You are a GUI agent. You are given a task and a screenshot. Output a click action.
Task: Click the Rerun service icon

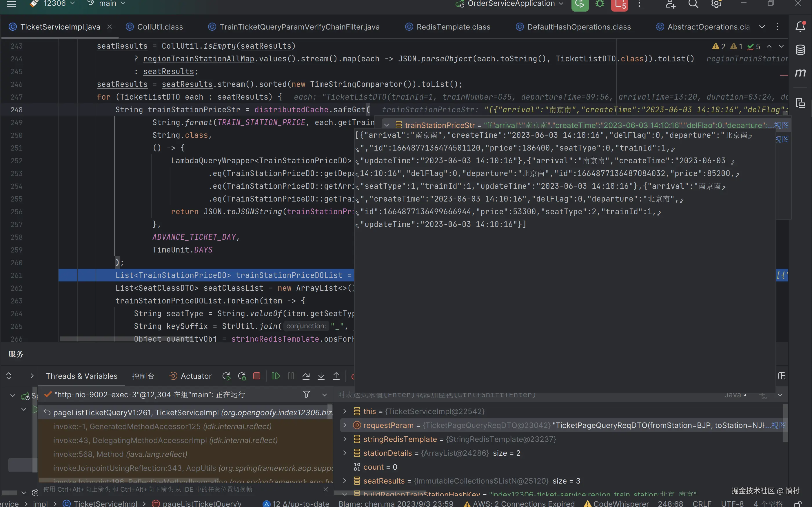click(x=226, y=376)
